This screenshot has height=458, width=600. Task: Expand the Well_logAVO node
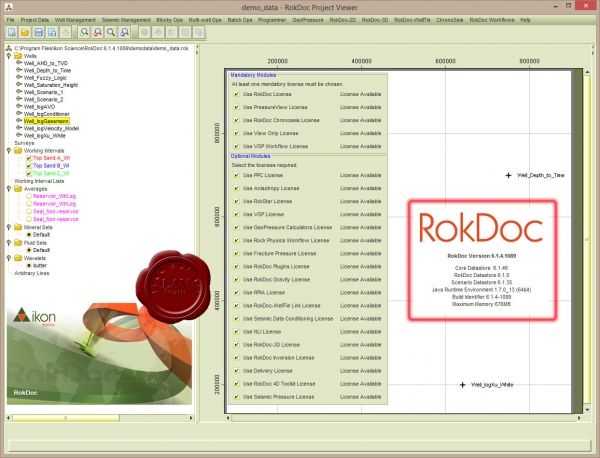click(18, 106)
